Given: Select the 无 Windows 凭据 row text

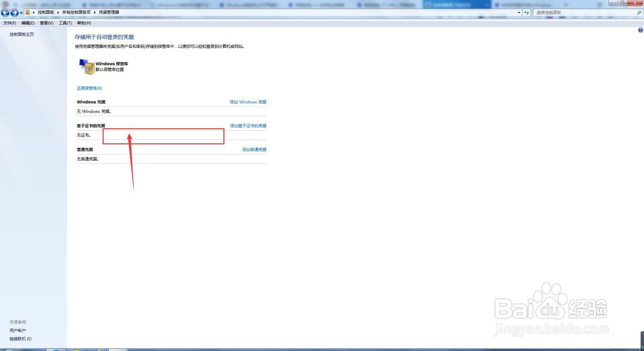Looking at the screenshot, I should (x=94, y=111).
